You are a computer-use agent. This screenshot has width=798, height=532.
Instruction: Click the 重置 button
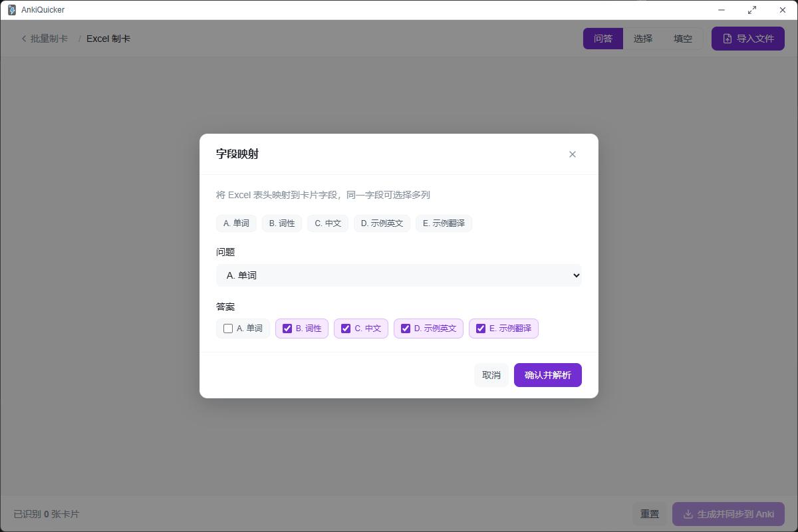pyautogui.click(x=650, y=514)
